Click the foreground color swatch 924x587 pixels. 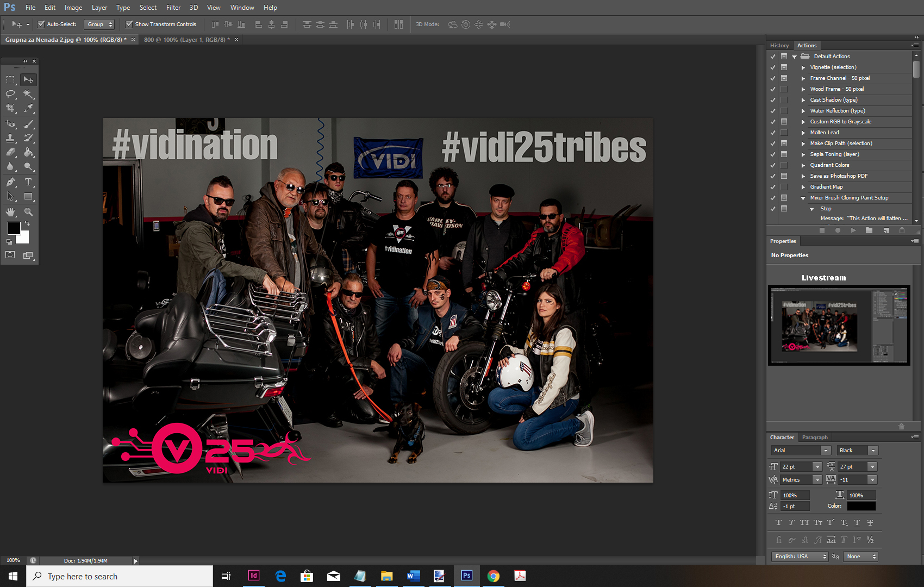tap(14, 228)
